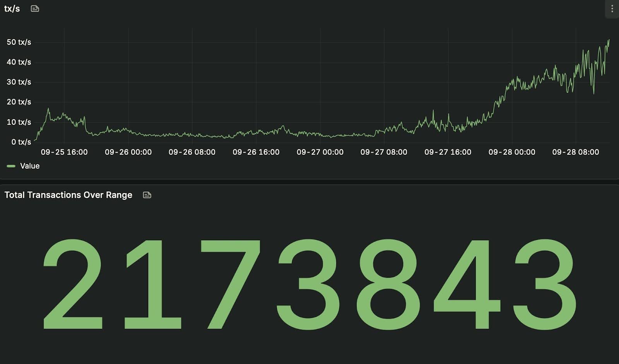Viewport: 619px width, 364px height.
Task: Click the 0 tx/s y-axis label
Action: (21, 142)
